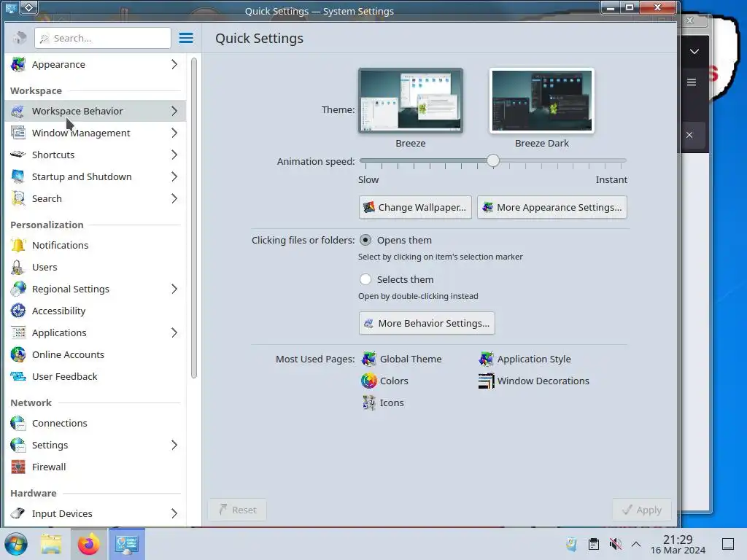
Task: Click the System Settings taskbar entry
Action: (x=126, y=544)
